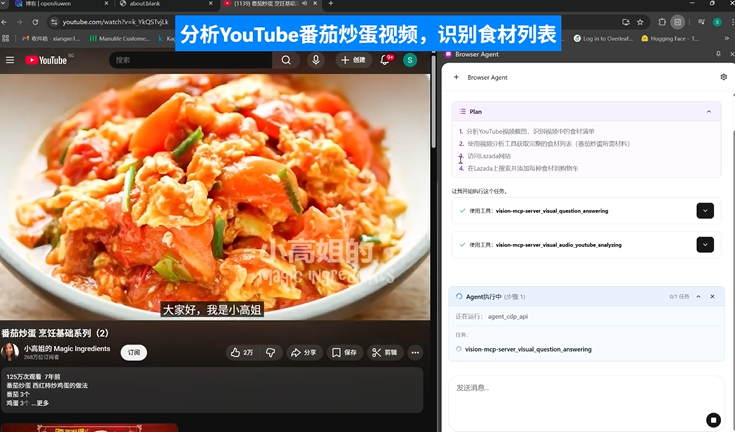Dislike the video with thumbs-down

[270, 352]
